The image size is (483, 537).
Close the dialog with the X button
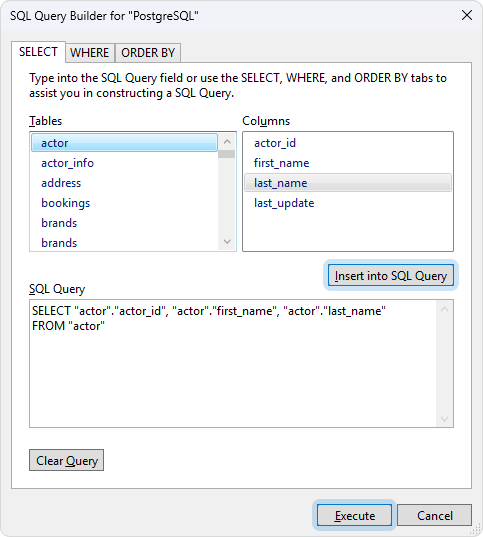coord(467,15)
